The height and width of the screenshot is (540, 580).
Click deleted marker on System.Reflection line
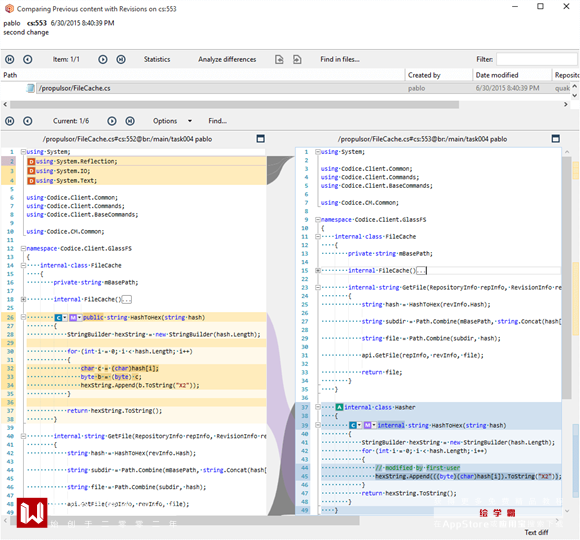coord(31,162)
